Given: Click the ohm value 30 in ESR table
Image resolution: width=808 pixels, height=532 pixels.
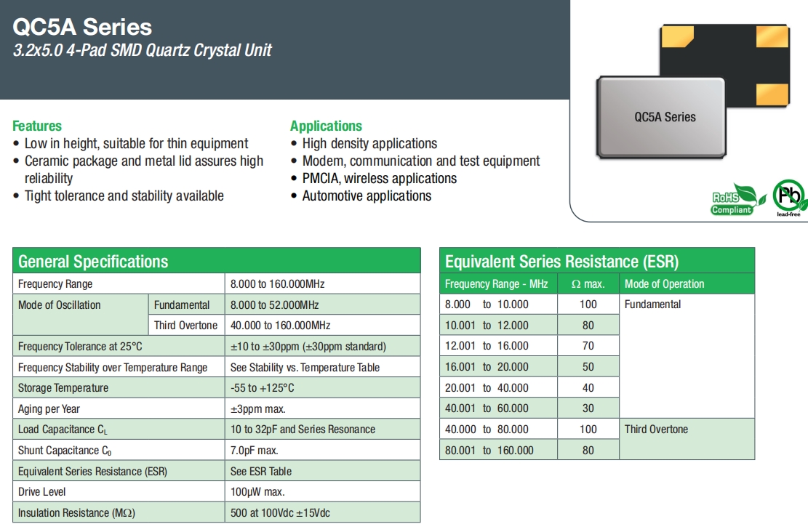Looking at the screenshot, I should point(588,408).
